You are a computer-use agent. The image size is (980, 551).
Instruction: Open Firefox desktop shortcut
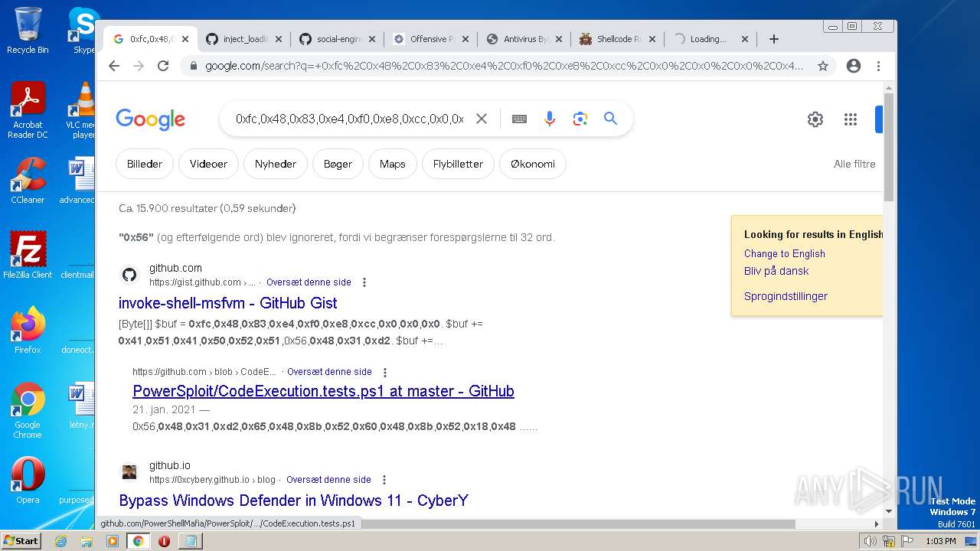[x=28, y=331]
